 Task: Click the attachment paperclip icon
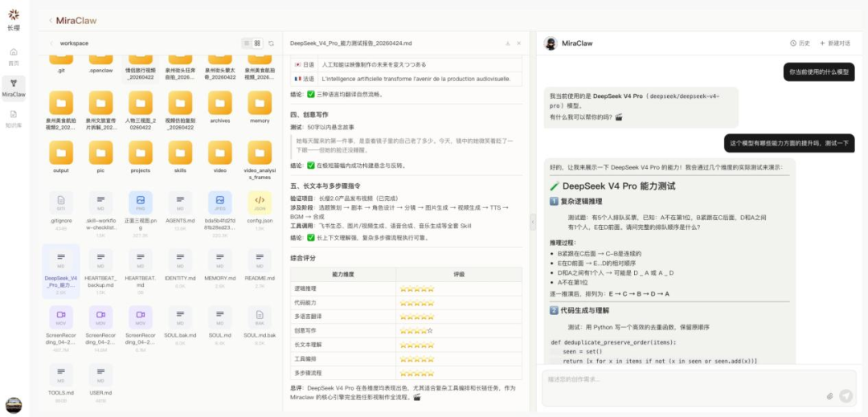pos(829,396)
